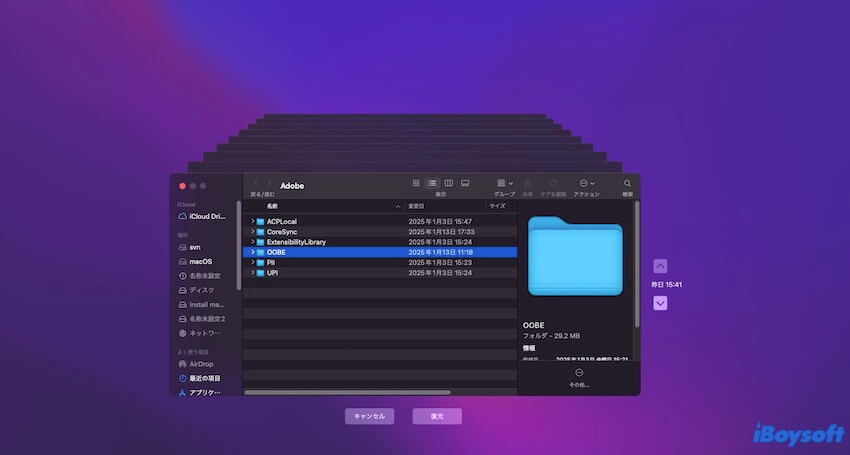Select the ACPLocal folder row

380,221
